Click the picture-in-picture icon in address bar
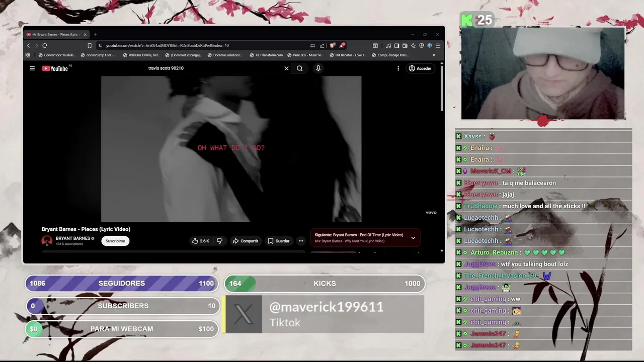The height and width of the screenshot is (362, 644). coord(312,45)
